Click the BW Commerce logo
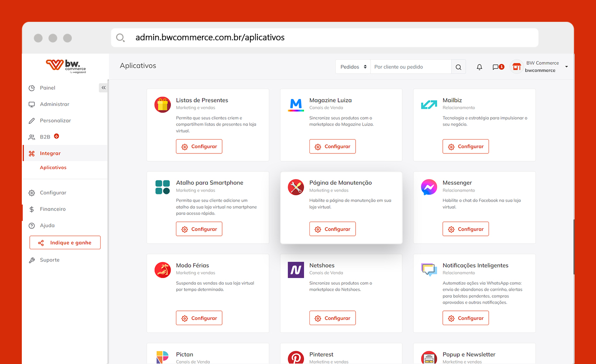The height and width of the screenshot is (364, 596). (66, 66)
